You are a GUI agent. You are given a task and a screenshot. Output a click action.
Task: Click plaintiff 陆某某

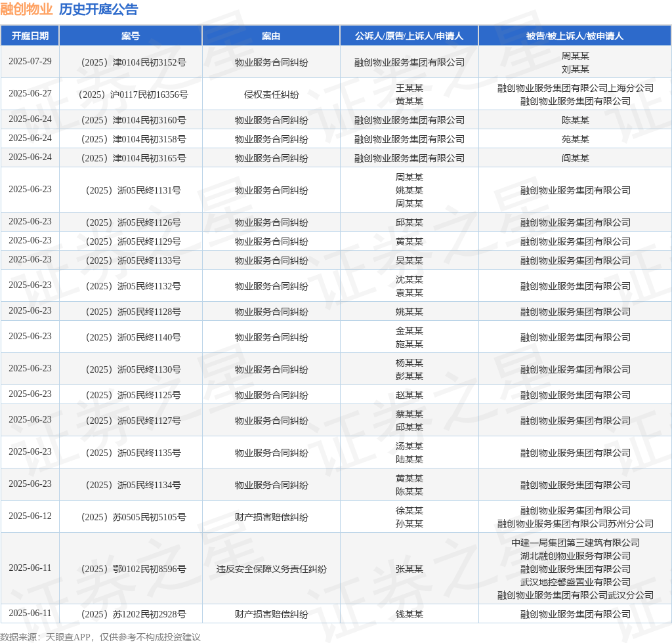tap(409, 459)
